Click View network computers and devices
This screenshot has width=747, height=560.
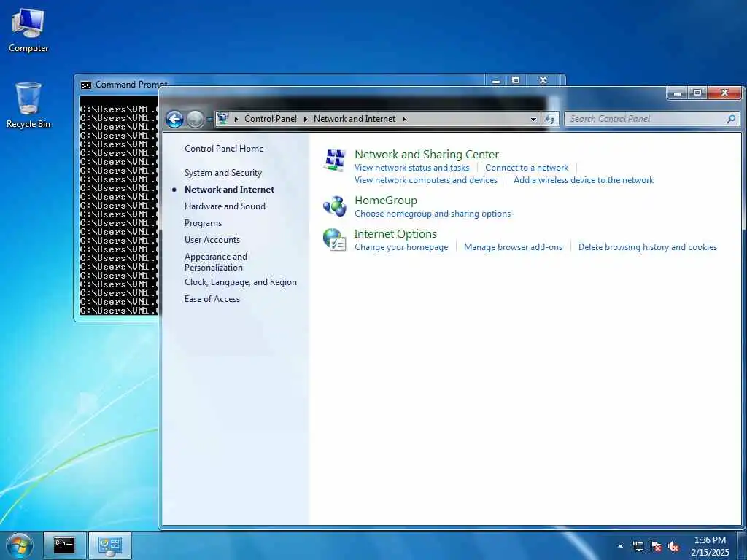pyautogui.click(x=426, y=180)
